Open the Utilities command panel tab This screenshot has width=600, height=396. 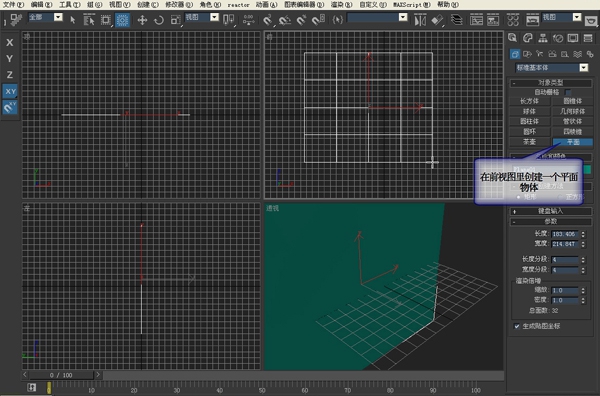(x=588, y=38)
